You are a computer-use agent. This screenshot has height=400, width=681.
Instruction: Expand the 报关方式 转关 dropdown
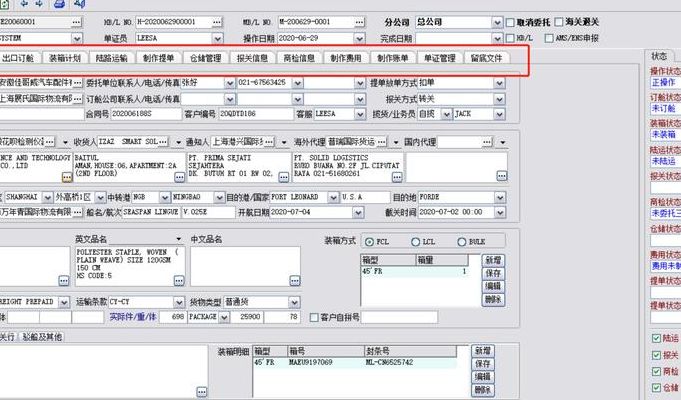pos(499,99)
